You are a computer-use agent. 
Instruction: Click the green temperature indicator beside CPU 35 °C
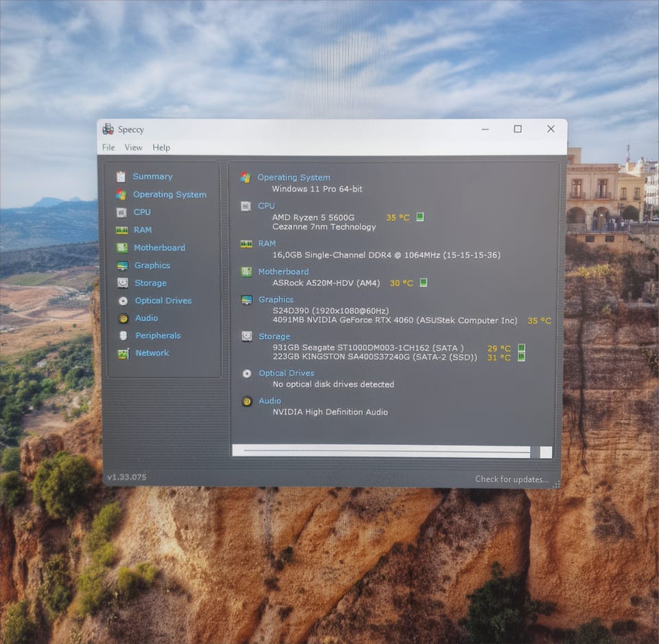pyautogui.click(x=420, y=217)
